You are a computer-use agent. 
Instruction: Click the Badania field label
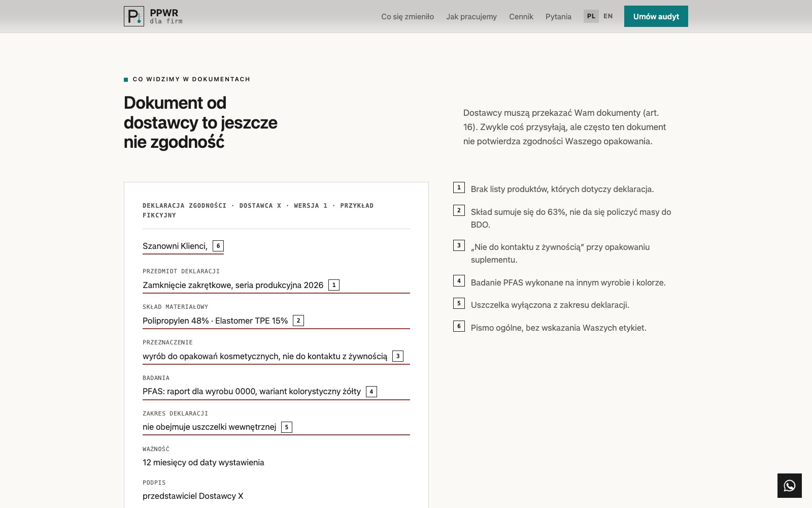point(156,378)
